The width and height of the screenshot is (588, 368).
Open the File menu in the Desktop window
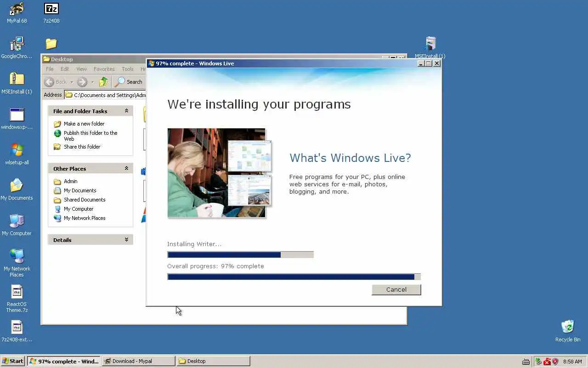tap(50, 69)
